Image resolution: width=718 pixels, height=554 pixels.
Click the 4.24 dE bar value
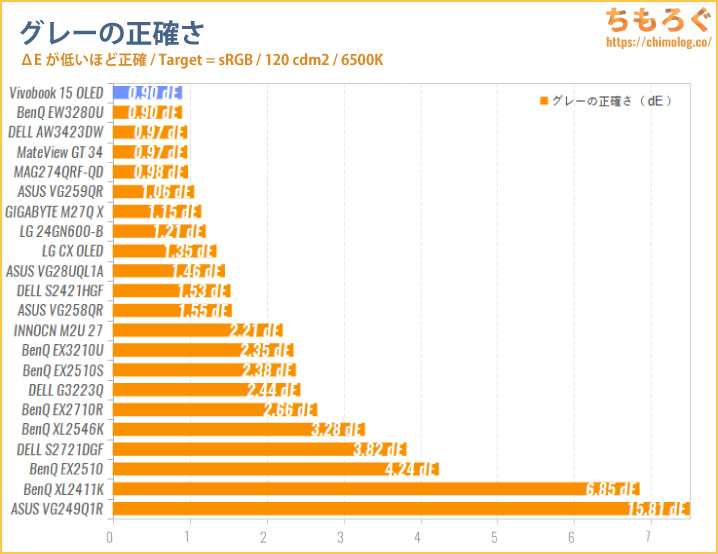[x=412, y=469]
